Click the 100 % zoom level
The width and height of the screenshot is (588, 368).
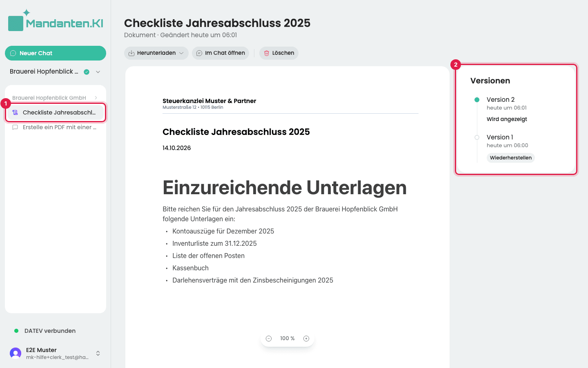[x=287, y=339]
